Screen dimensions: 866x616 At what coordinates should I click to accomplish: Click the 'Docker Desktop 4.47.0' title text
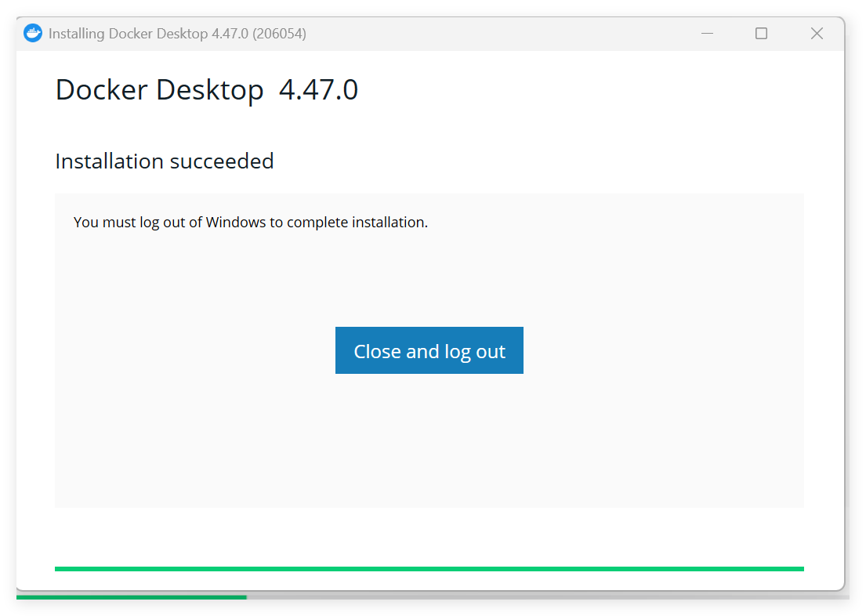tap(207, 89)
